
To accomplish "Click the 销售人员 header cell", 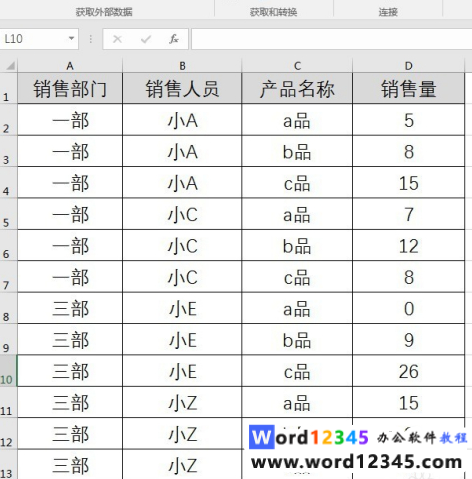I will [x=182, y=88].
